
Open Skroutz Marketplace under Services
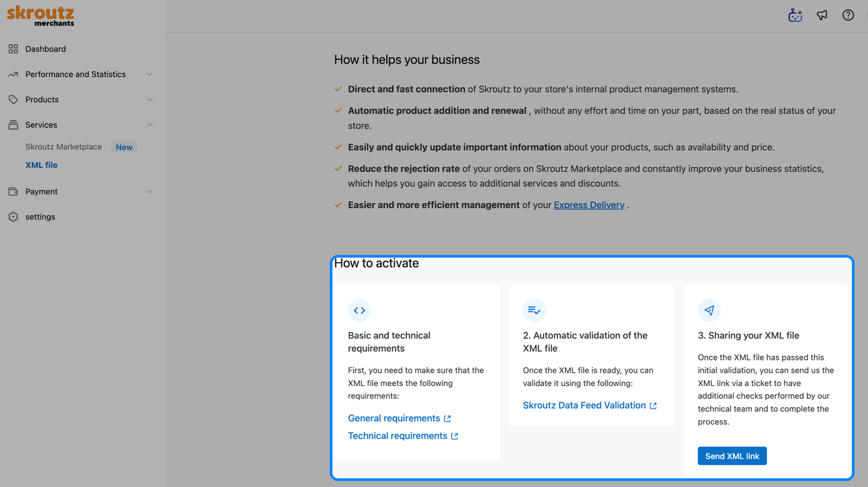click(63, 147)
